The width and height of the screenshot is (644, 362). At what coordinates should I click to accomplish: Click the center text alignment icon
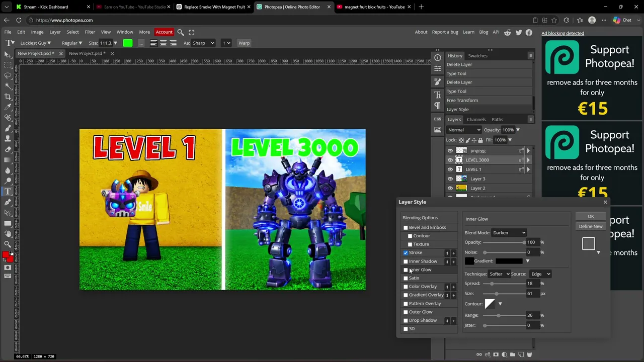click(163, 43)
